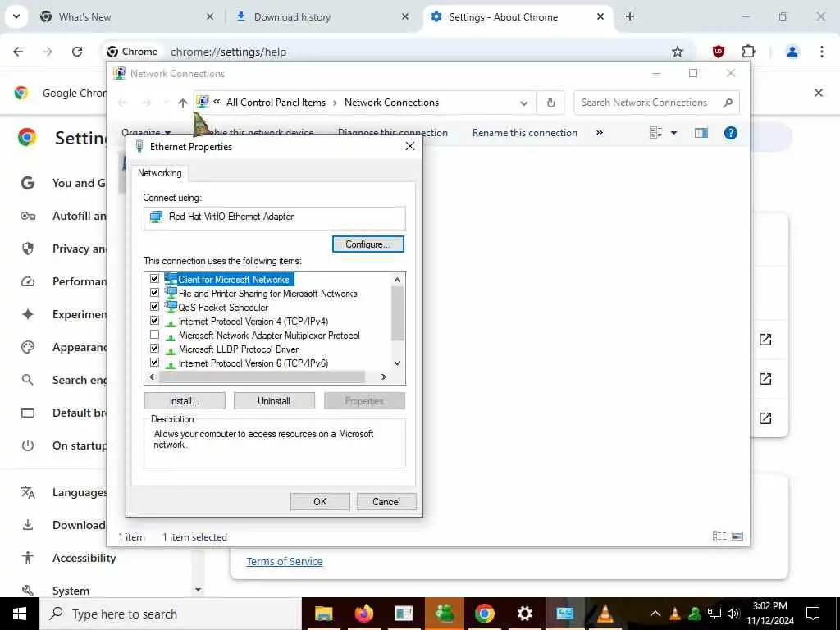Open File Explorer from taskbar
The width and height of the screenshot is (840, 630).
click(323, 614)
